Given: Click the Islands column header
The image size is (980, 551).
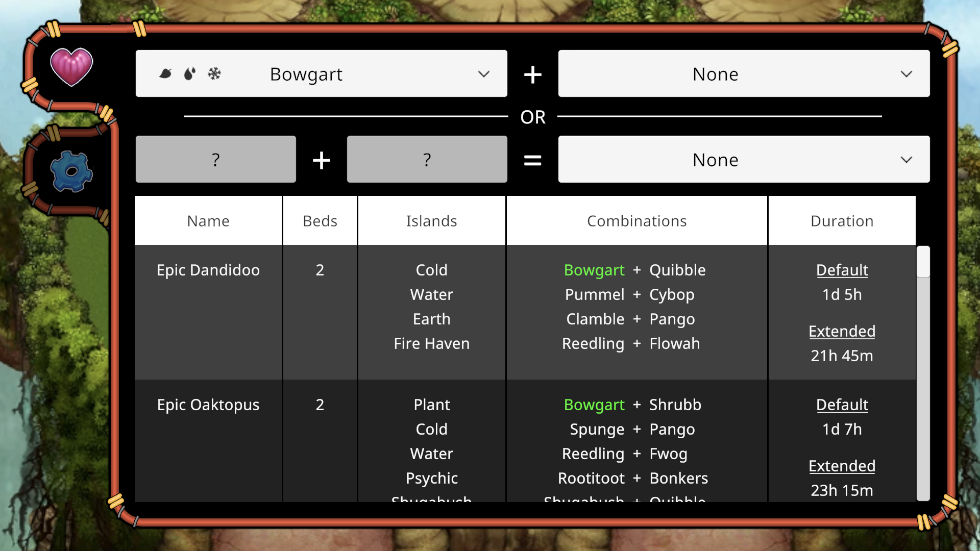Looking at the screenshot, I should click(431, 220).
